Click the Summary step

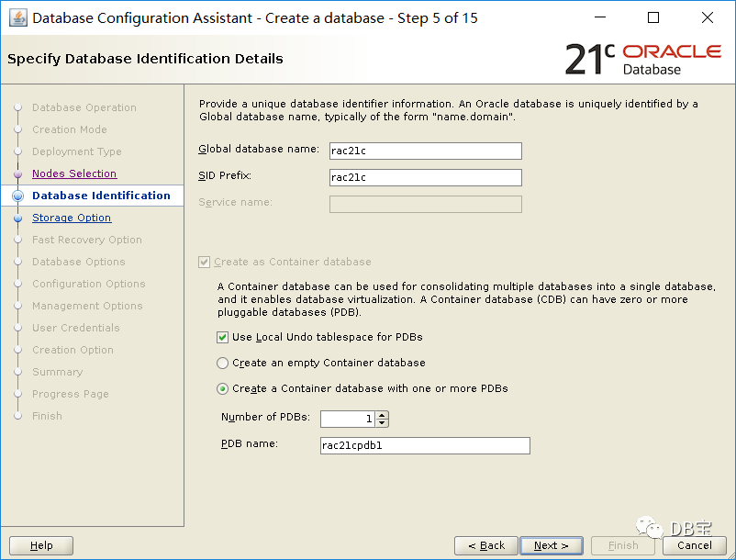(57, 372)
